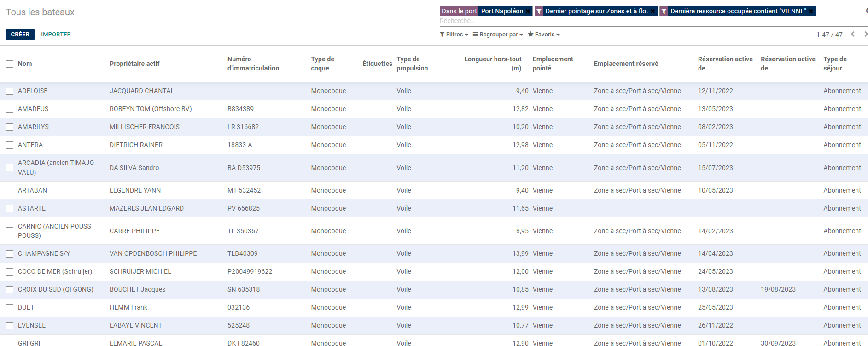The image size is (868, 346).
Task: Go to previous page arrow
Action: pos(853,34)
